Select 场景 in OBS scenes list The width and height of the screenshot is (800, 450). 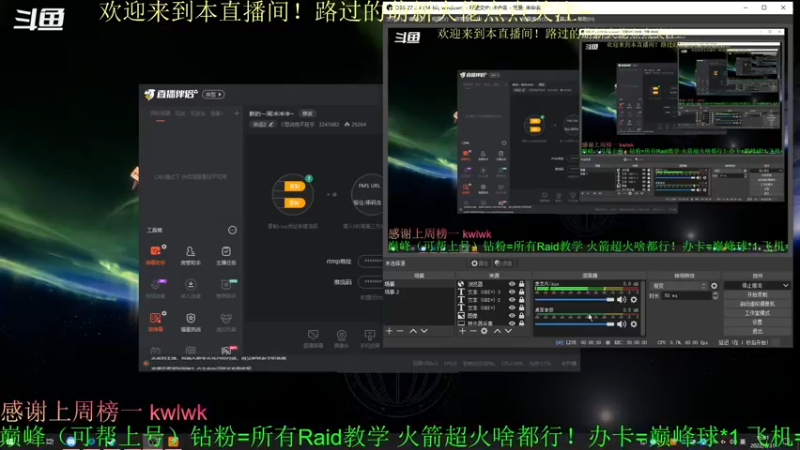point(419,284)
